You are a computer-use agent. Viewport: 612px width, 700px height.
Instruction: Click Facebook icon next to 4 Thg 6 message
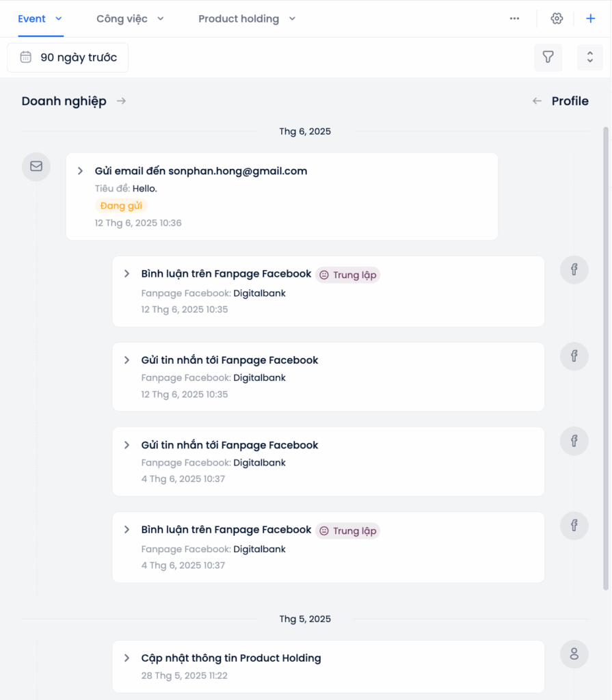click(574, 441)
